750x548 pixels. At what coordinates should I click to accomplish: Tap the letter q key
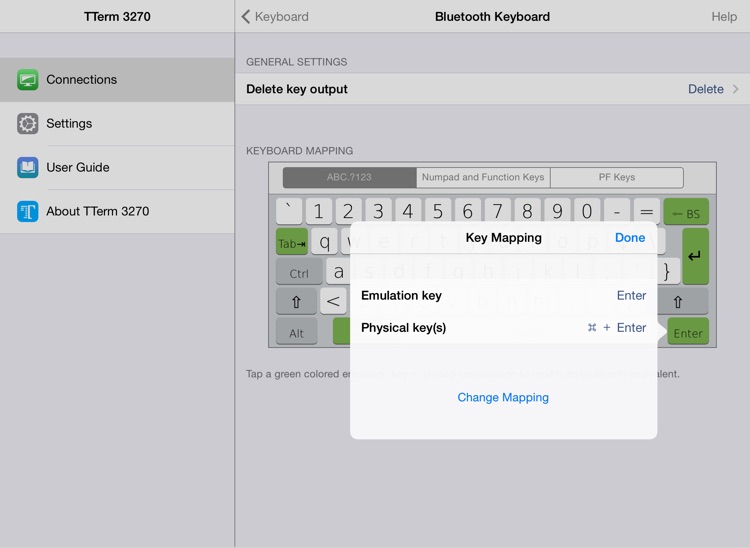point(325,241)
